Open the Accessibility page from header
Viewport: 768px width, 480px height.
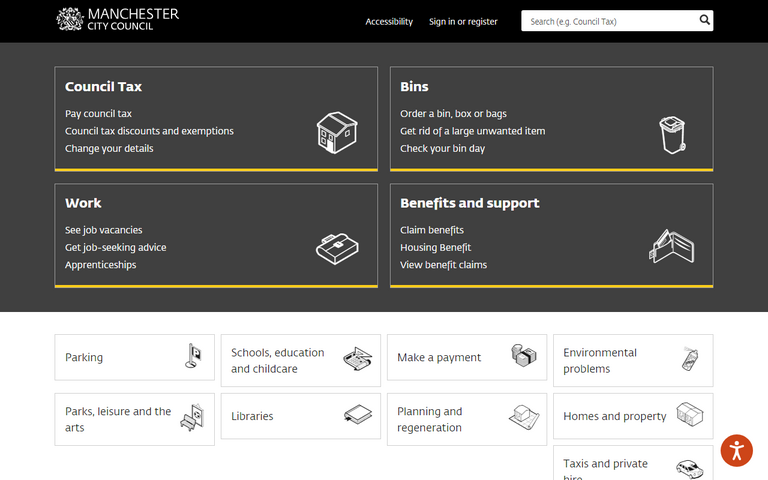click(388, 21)
